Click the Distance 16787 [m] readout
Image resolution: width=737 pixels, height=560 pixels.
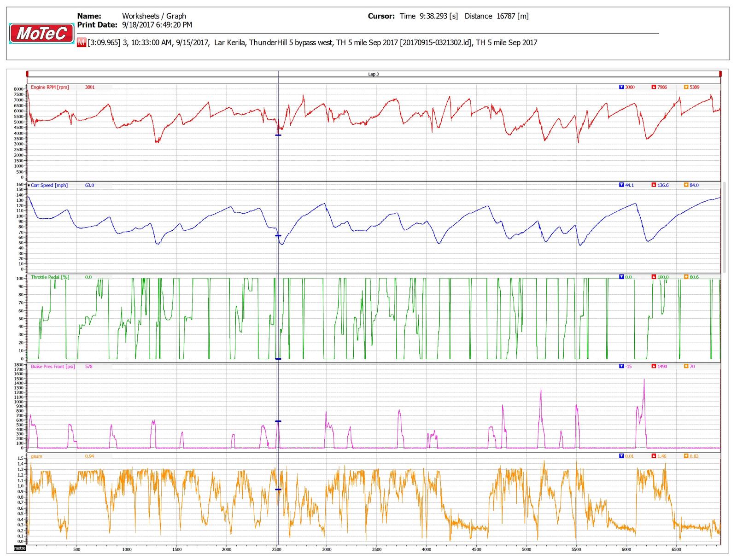click(x=497, y=16)
